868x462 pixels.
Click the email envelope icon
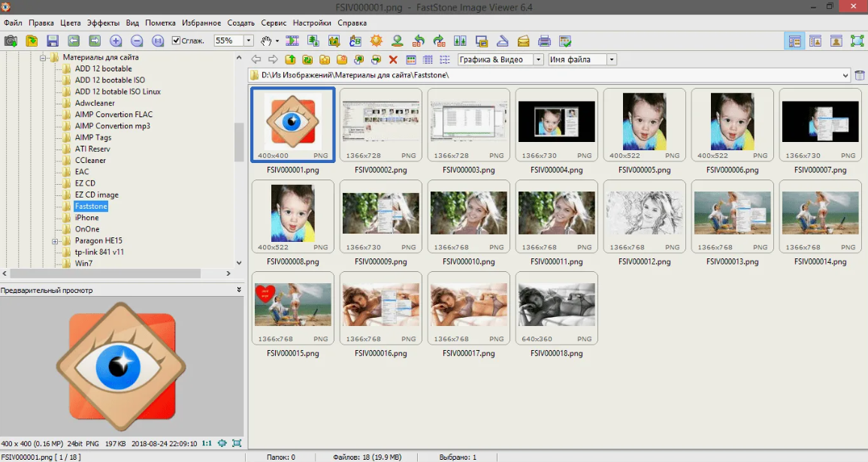coord(523,41)
